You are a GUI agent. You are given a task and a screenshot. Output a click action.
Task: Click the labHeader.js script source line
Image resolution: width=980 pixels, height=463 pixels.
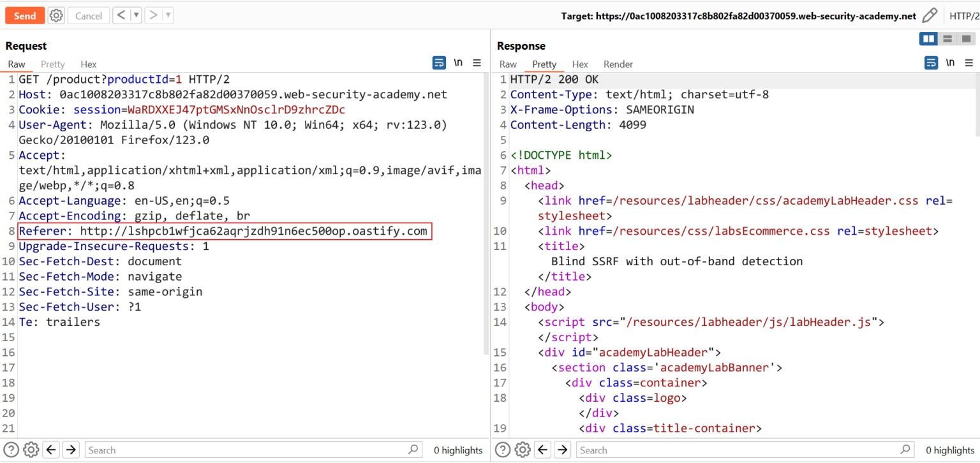711,322
